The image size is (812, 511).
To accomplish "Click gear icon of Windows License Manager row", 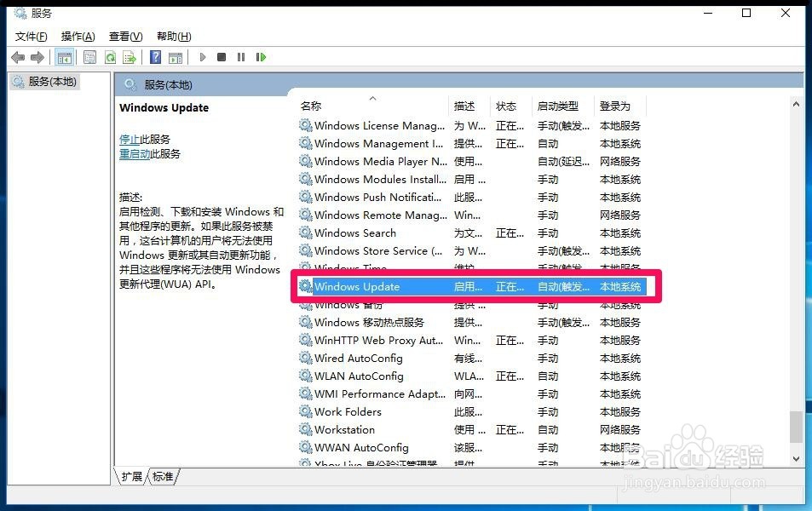I will [306, 125].
